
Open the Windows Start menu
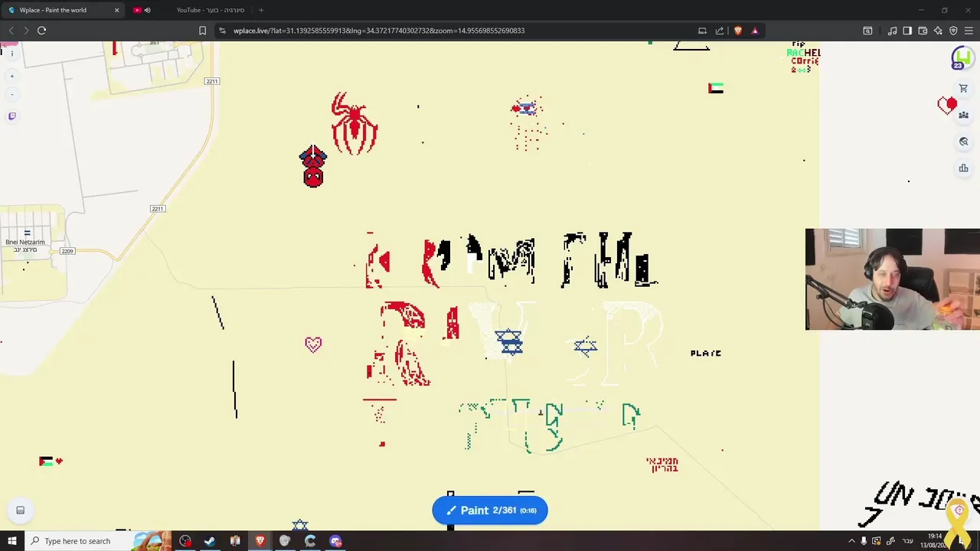point(11,541)
